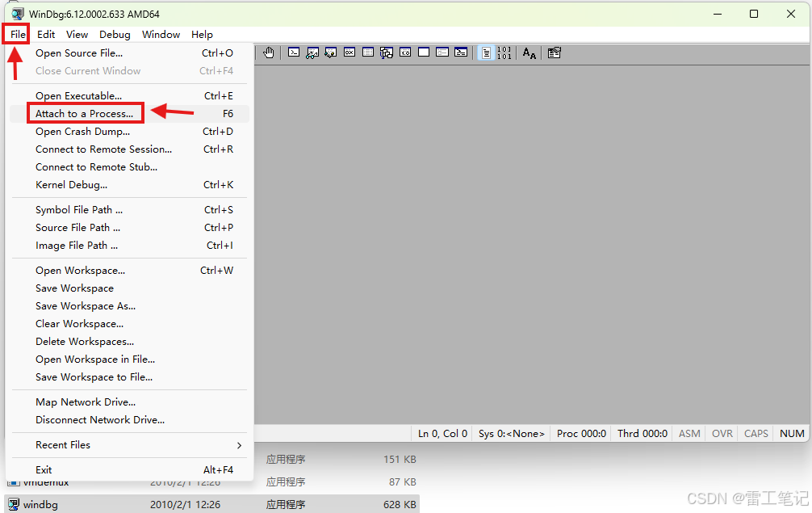
Task: Open the Watch window toolbar icon
Action: (x=312, y=53)
